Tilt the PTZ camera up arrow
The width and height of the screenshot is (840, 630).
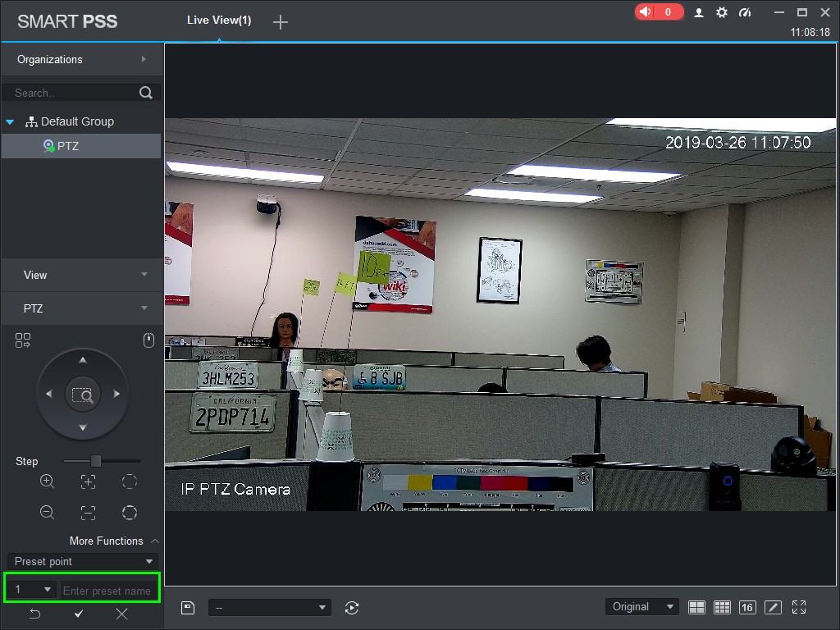[83, 360]
